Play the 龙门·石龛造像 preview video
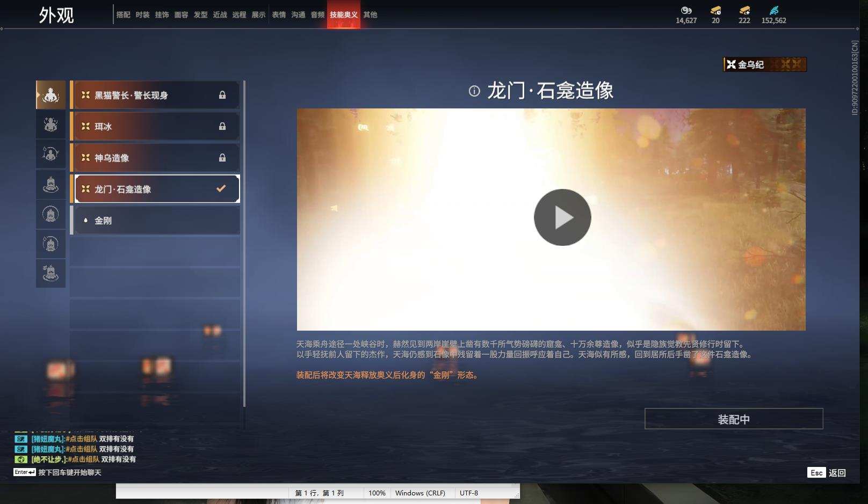This screenshot has width=868, height=504. [562, 217]
